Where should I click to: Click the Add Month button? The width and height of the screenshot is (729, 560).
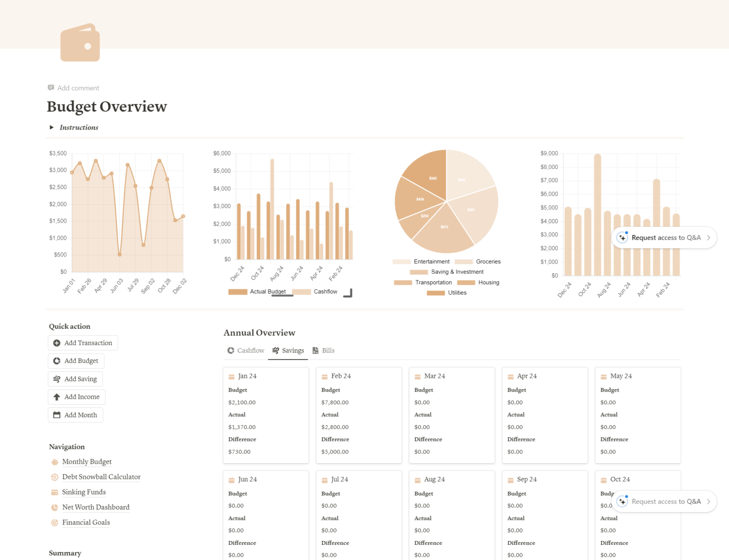coord(75,415)
